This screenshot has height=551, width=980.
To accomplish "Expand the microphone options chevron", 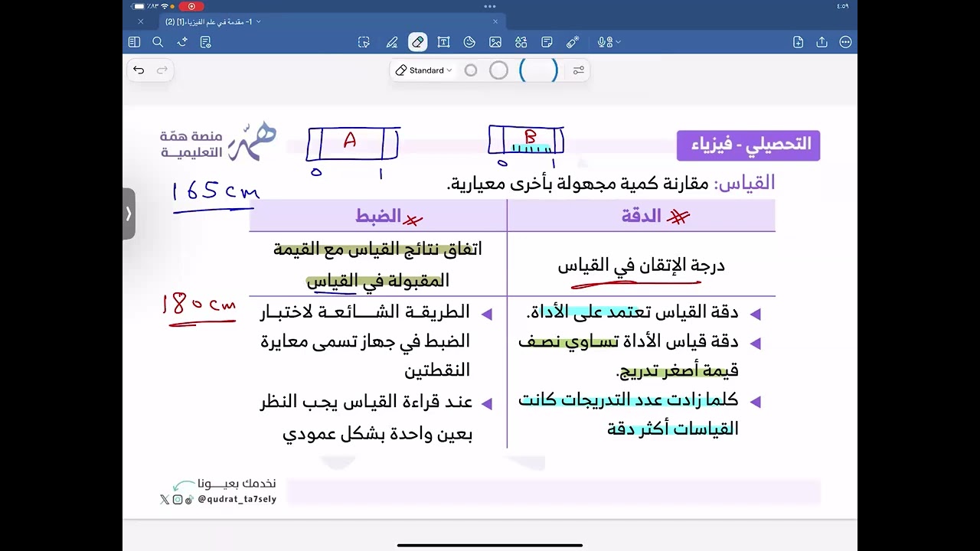I will pos(618,42).
